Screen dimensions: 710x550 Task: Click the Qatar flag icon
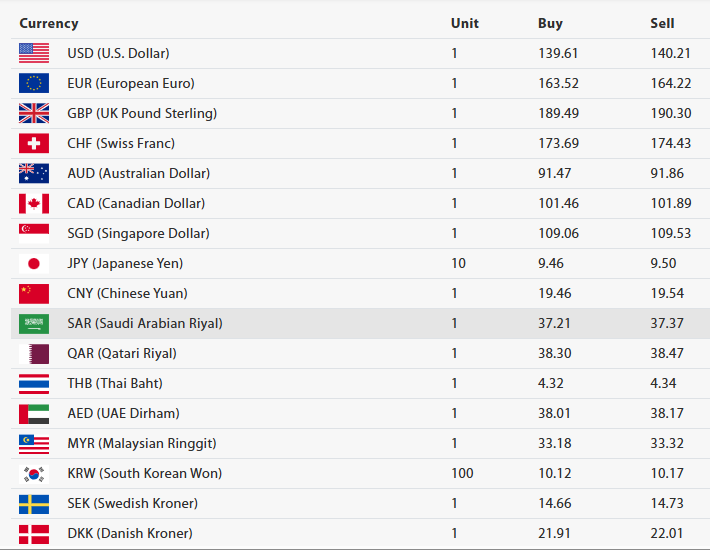click(33, 353)
